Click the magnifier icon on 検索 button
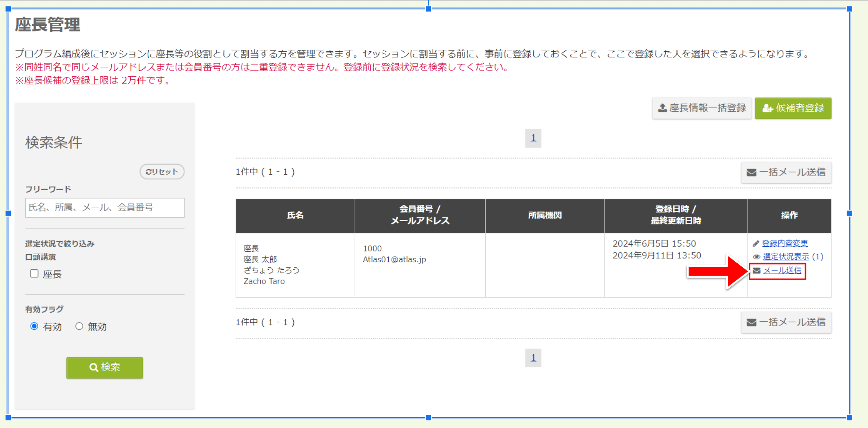The image size is (868, 428). 94,368
